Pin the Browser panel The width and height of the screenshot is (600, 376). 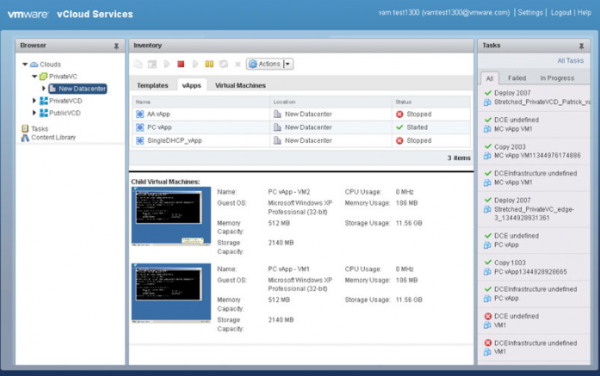point(116,46)
